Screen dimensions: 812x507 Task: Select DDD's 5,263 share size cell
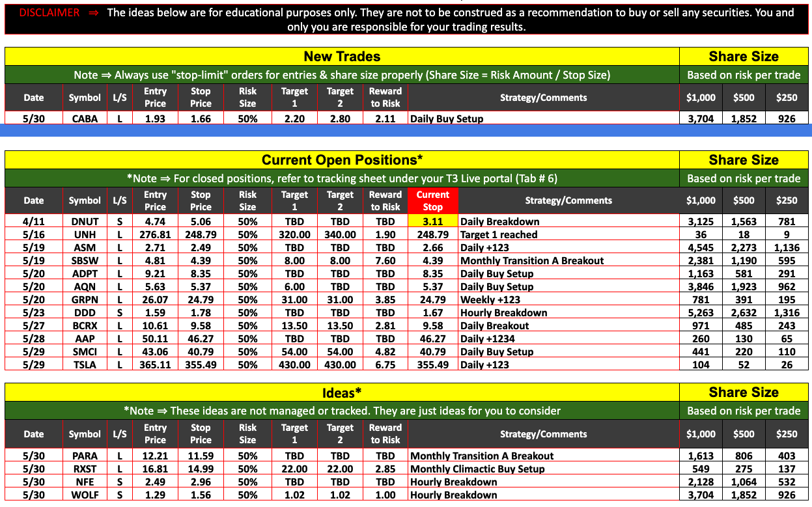[x=701, y=313]
